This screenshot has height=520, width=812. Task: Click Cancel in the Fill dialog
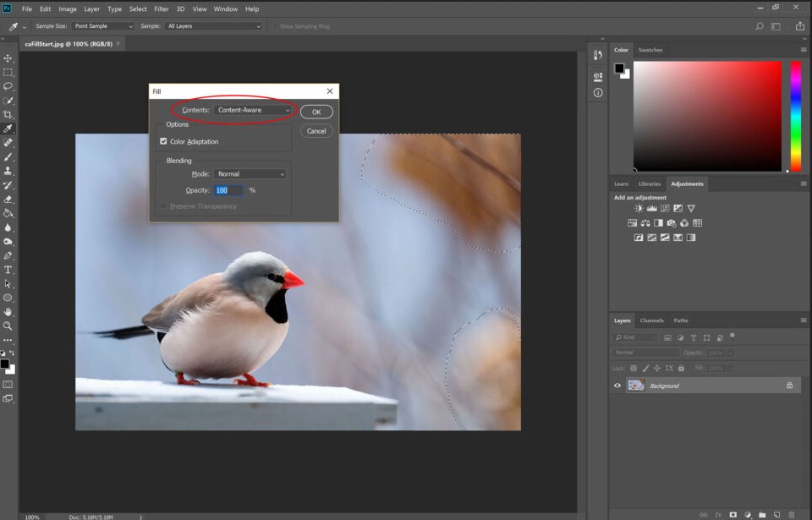[316, 131]
